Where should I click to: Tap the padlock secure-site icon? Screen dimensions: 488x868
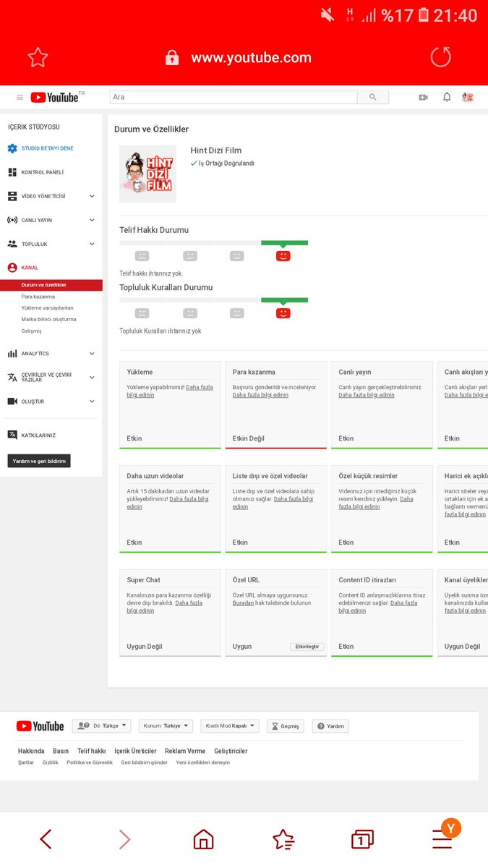point(172,57)
